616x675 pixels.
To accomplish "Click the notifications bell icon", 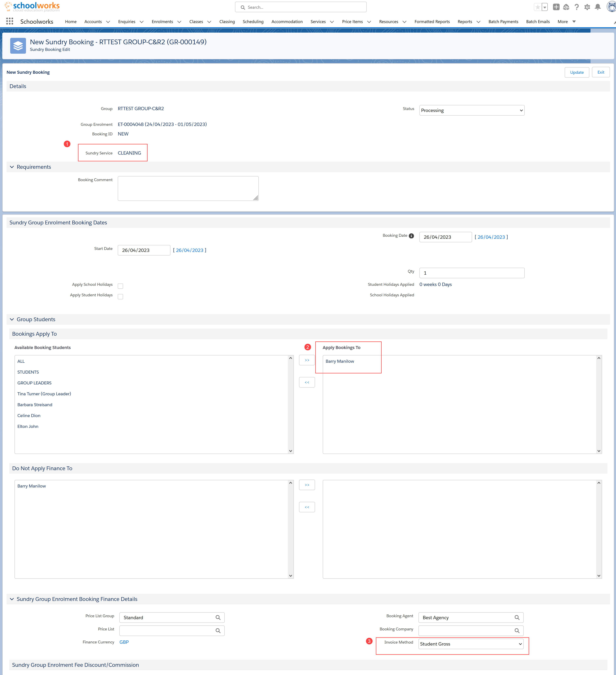I will click(598, 7).
